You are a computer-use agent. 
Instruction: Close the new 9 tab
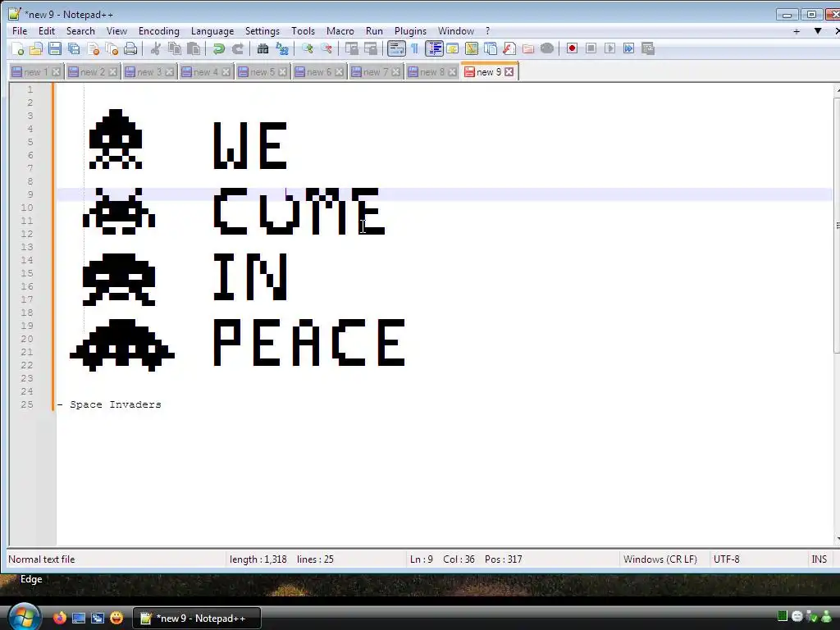[509, 72]
